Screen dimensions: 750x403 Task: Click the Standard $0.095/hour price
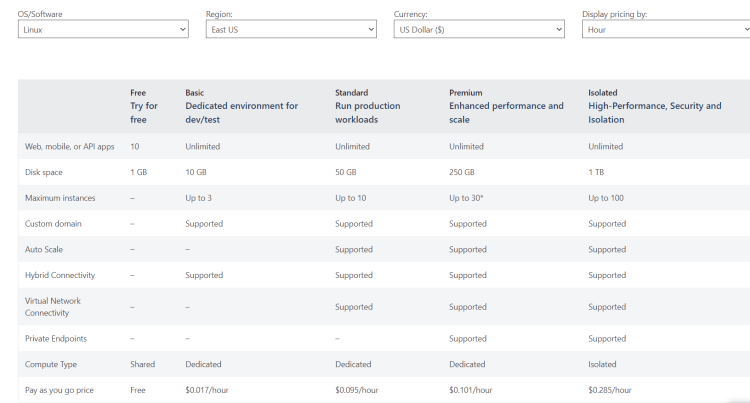(356, 390)
